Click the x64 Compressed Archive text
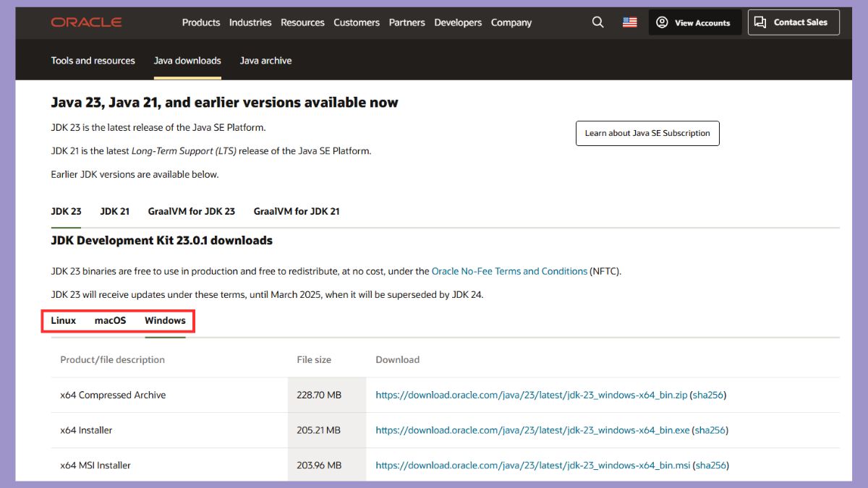This screenshot has width=868, height=488. 113,395
